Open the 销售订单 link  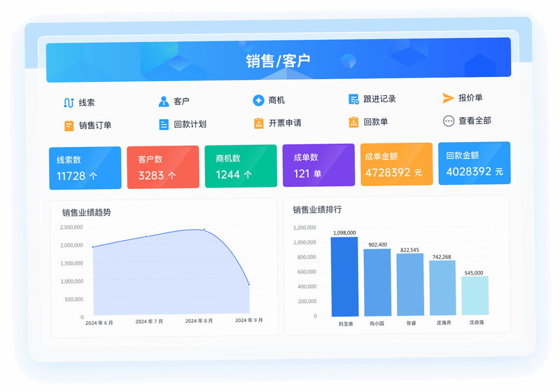point(95,125)
